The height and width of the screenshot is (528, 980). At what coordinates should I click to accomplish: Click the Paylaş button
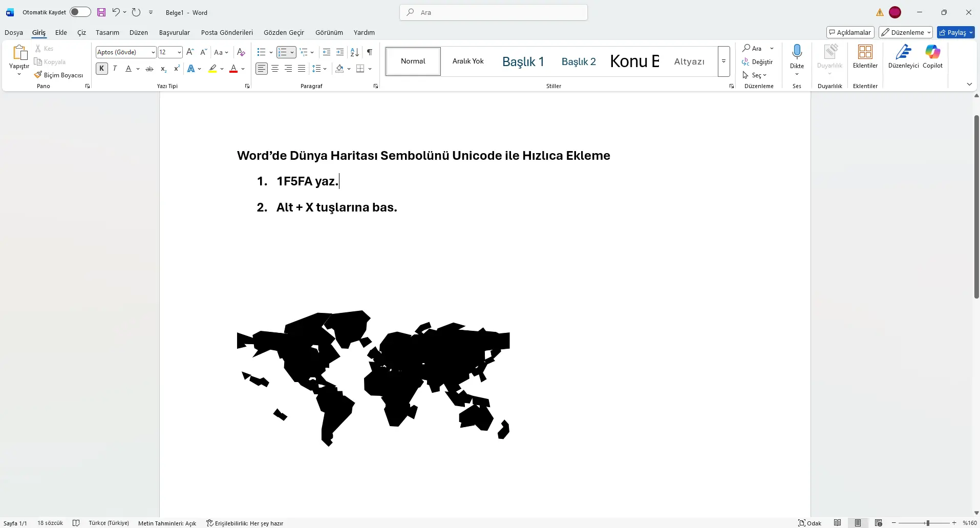[955, 32]
